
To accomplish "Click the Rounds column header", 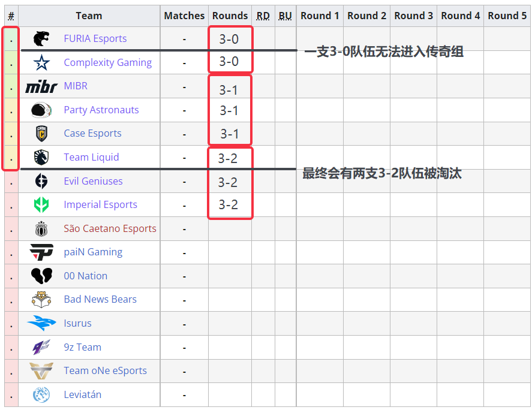I will [230, 16].
